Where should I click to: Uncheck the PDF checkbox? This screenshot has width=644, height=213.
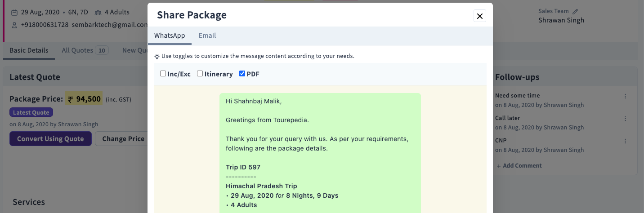[242, 74]
